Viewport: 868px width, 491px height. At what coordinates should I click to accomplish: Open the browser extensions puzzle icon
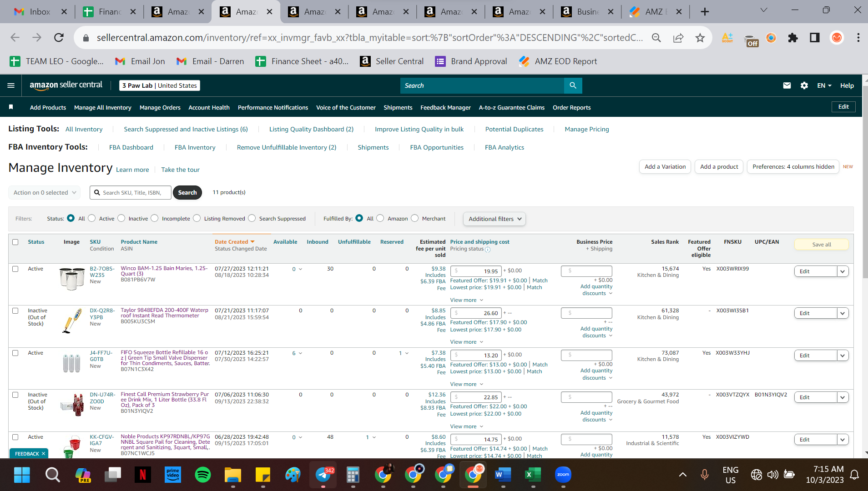[793, 38]
